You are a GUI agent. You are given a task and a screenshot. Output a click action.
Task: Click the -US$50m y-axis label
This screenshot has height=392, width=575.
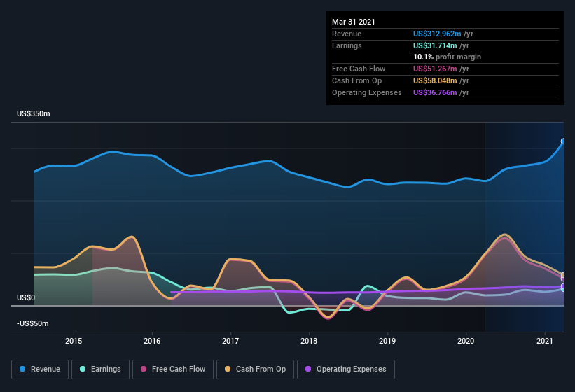pos(33,324)
